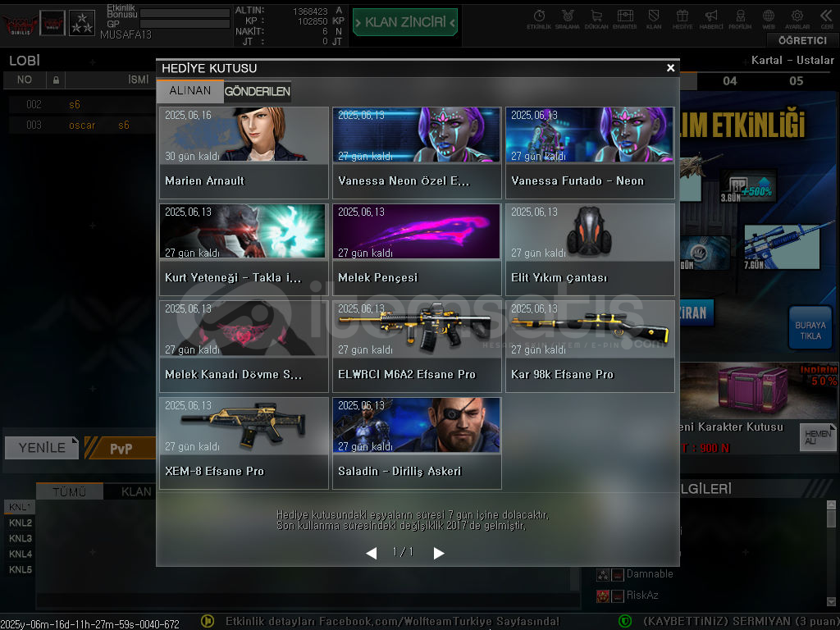Click the PvP mode button
The image size is (840, 630).
click(121, 449)
